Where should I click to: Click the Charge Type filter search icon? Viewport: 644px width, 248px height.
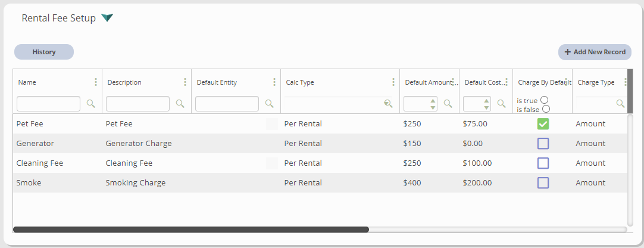[x=621, y=104]
